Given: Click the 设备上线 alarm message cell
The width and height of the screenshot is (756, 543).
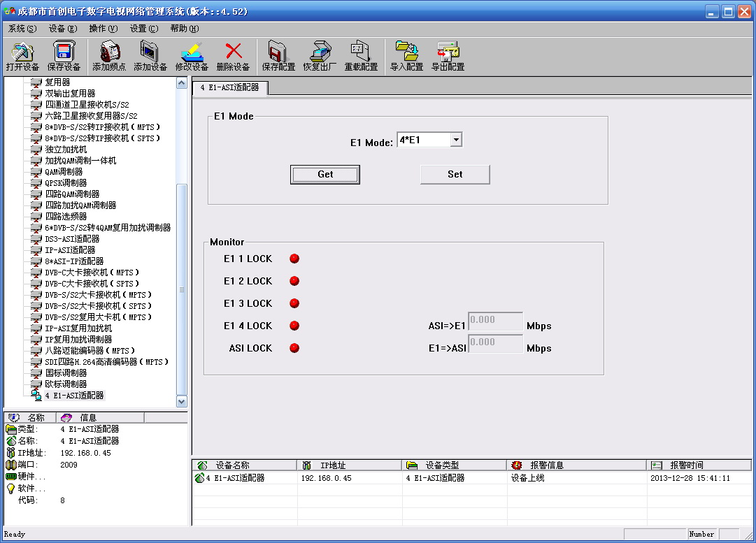Looking at the screenshot, I should [x=527, y=478].
